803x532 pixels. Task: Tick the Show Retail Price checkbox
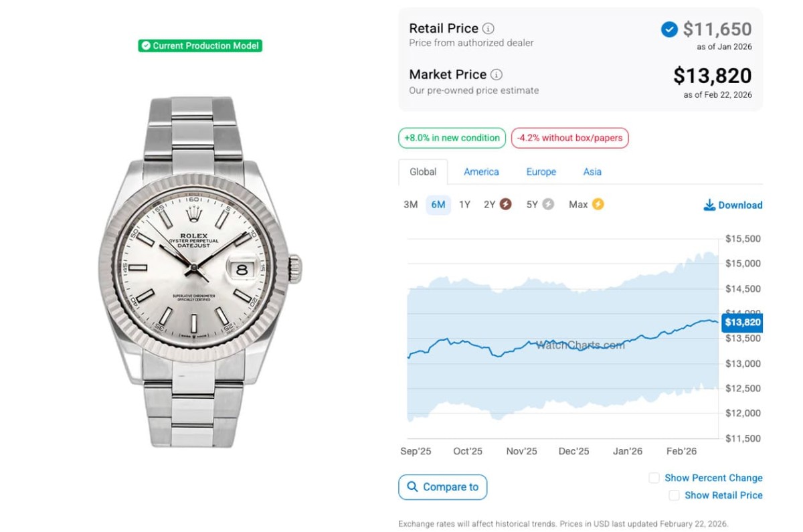click(675, 495)
